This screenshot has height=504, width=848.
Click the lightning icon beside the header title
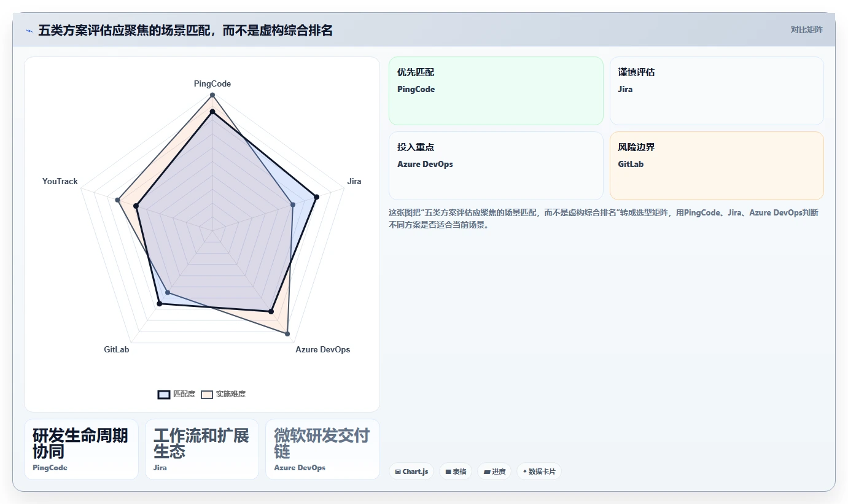tap(29, 31)
